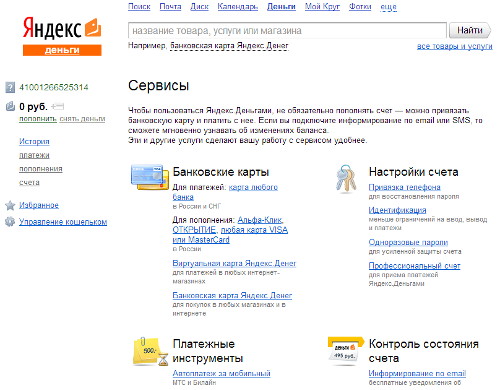
Task: Open 'Виртуальная карта Яндекс.Денег' link
Action: [234, 263]
